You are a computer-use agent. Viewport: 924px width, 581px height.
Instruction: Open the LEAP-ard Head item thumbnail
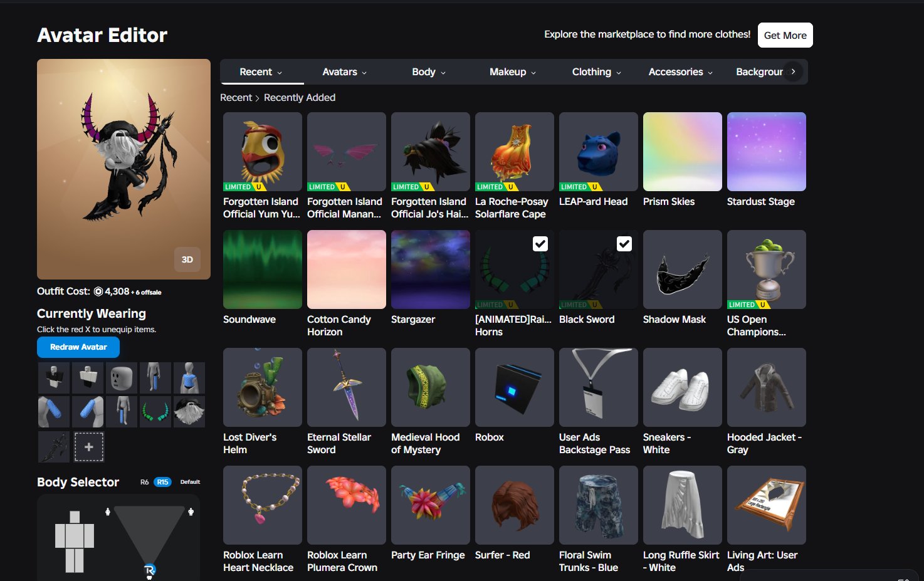tap(599, 152)
